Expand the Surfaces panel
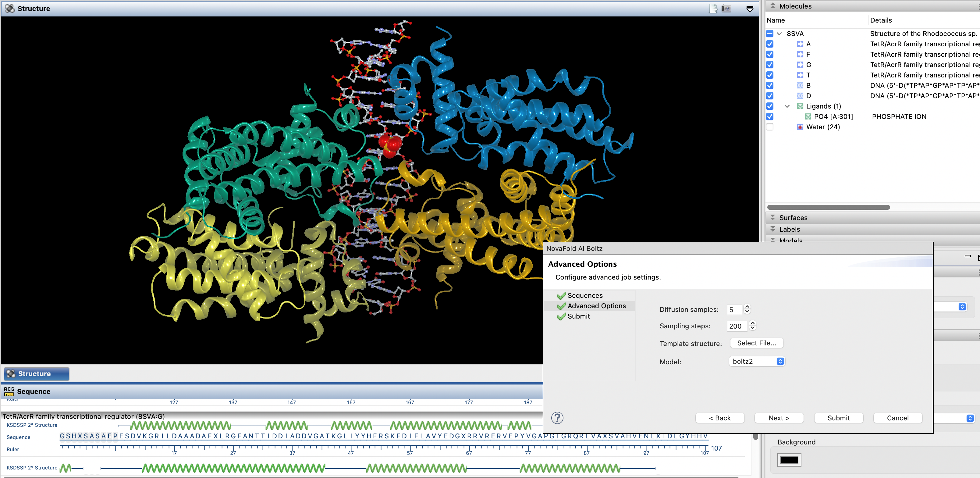This screenshot has height=478, width=980. pyautogui.click(x=773, y=217)
